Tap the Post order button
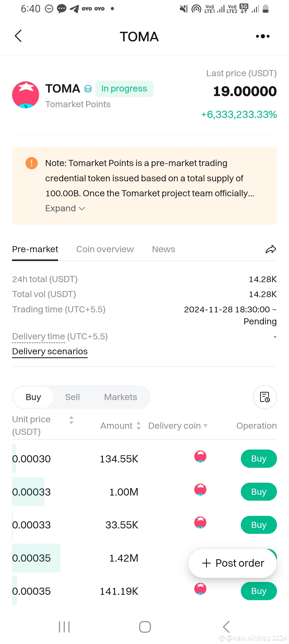The height and width of the screenshot is (644, 289). (x=232, y=563)
